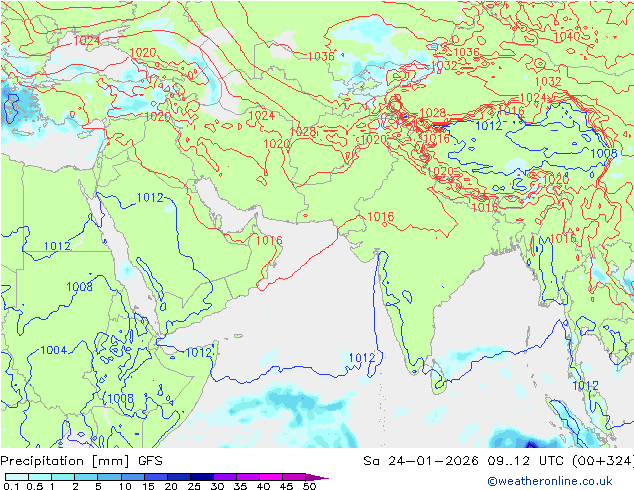Image resolution: width=634 pixels, height=490 pixels.
Task: Pick the 15–20 mm legend color box
Action: [x=156, y=477]
